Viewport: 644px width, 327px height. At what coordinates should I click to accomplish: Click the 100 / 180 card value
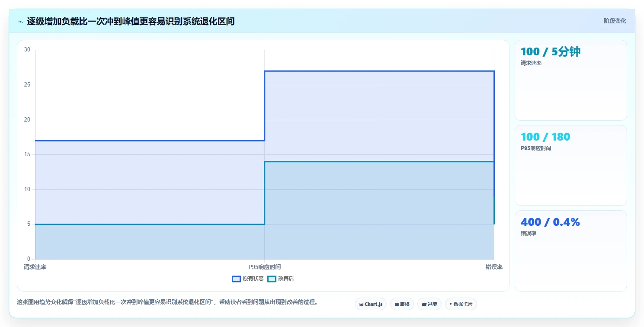pos(545,137)
